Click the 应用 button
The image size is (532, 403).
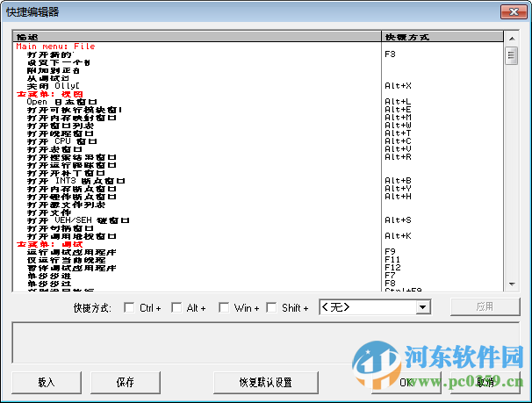pyautogui.click(x=485, y=306)
